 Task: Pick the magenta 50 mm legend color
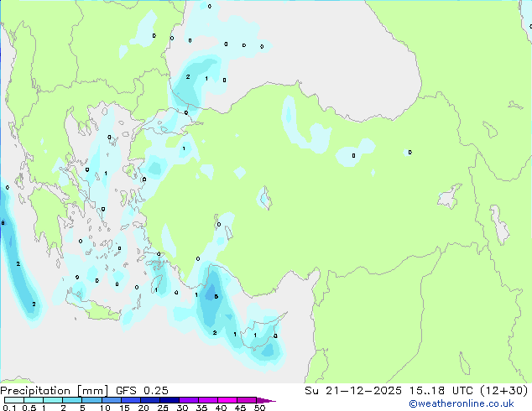pos(248,401)
